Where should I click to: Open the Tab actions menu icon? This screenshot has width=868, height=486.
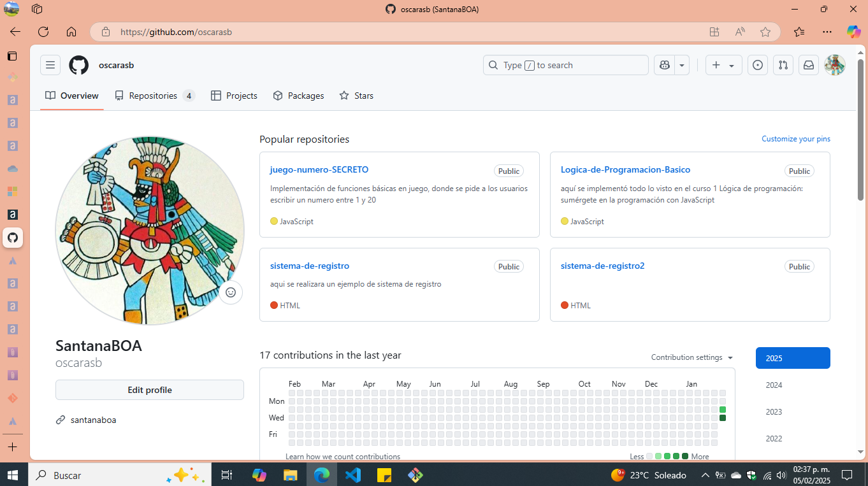tap(12, 56)
